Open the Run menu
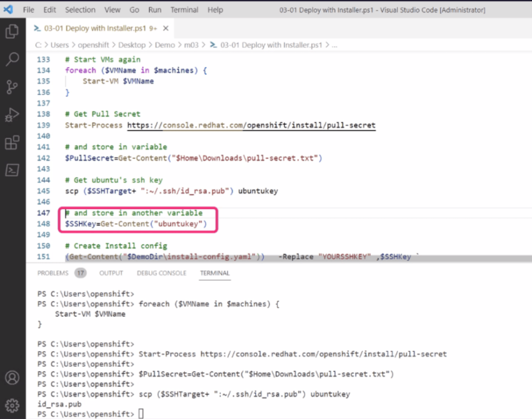 coord(155,10)
